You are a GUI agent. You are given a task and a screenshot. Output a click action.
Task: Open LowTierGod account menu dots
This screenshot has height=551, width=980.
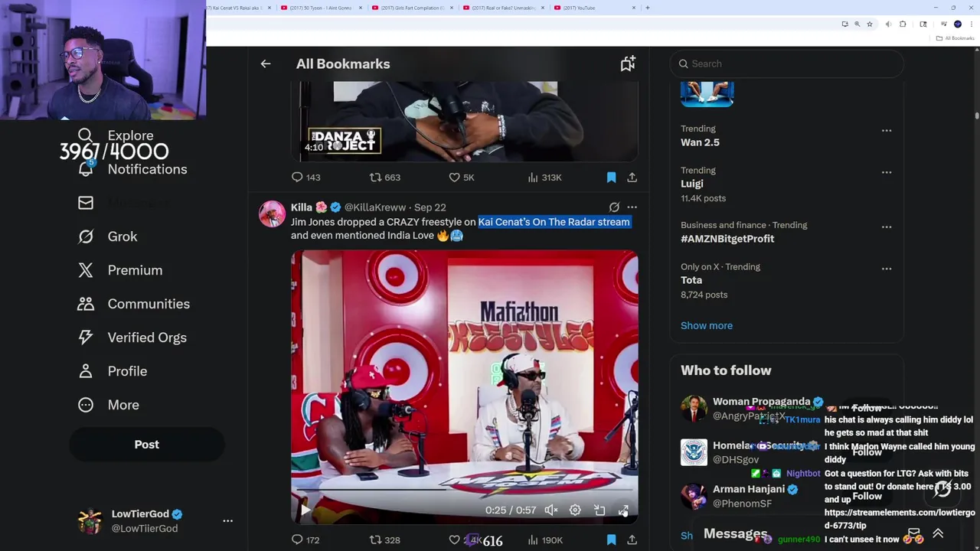pyautogui.click(x=227, y=520)
